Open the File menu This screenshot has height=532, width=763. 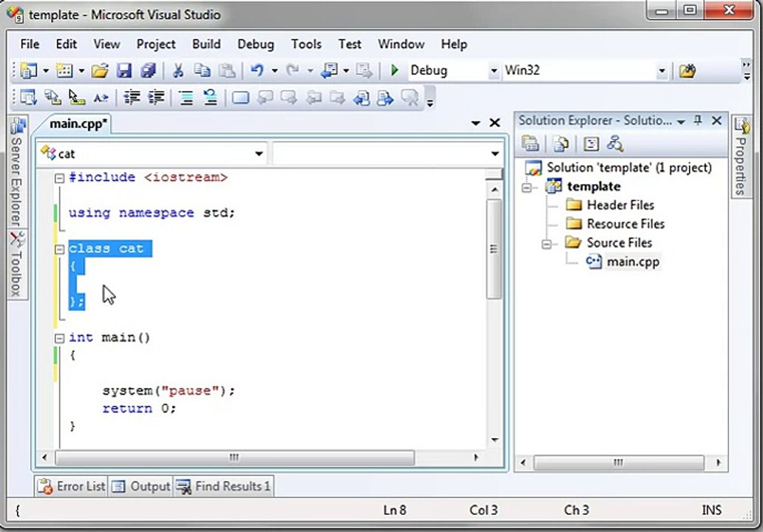pos(30,44)
